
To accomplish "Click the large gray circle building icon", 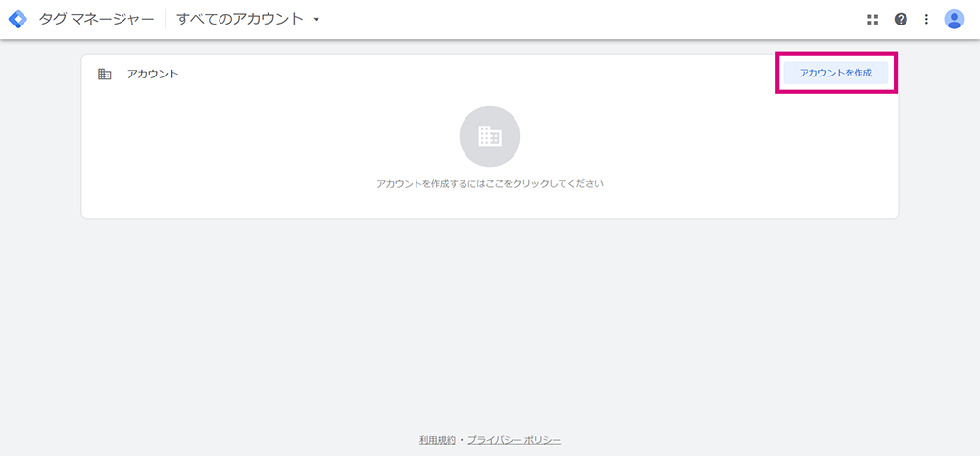I will pos(490,136).
